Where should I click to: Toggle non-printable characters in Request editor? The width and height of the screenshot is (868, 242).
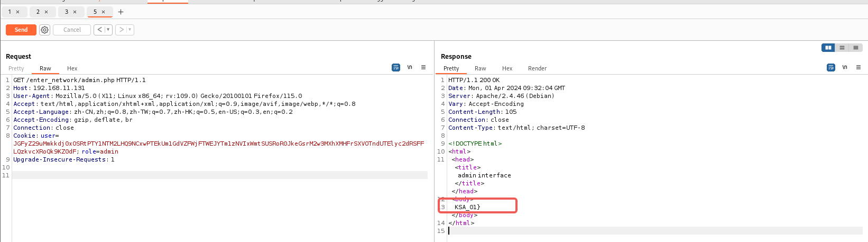click(x=410, y=67)
